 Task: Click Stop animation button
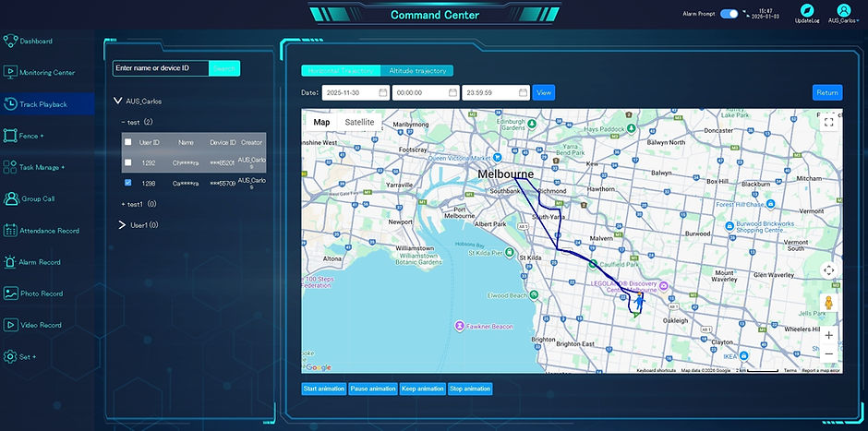[470, 389]
